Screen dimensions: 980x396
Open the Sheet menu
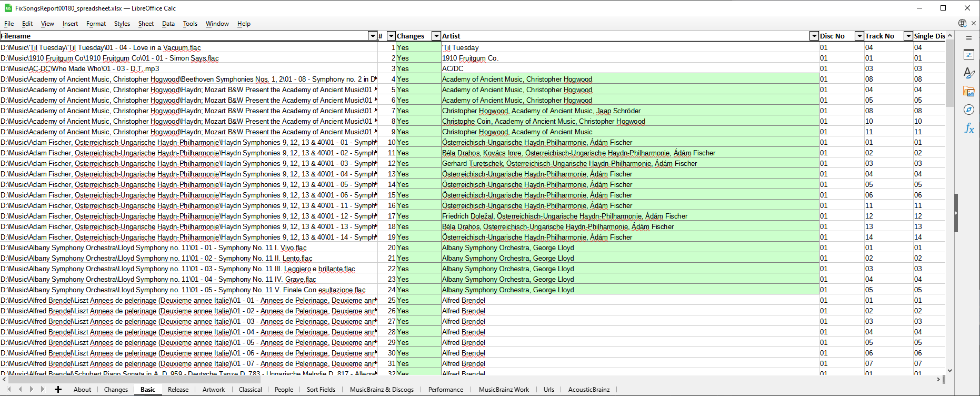click(146, 24)
